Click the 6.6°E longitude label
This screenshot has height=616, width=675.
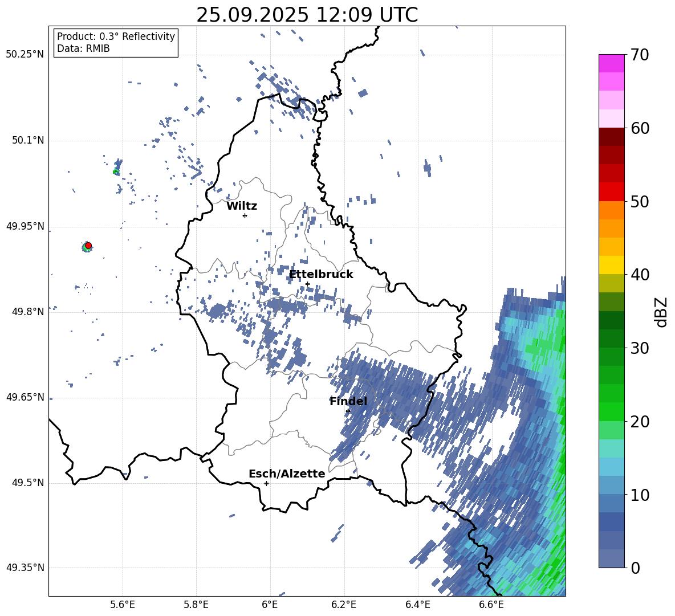(491, 605)
